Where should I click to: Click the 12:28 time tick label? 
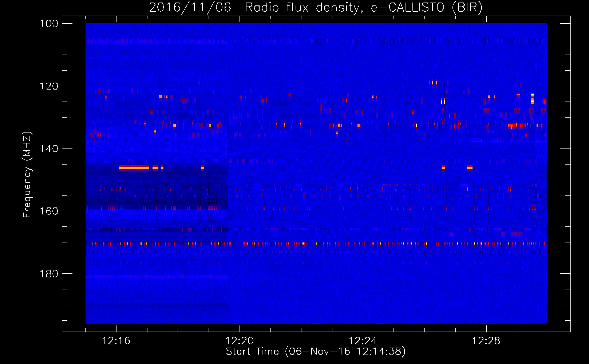[486, 341]
